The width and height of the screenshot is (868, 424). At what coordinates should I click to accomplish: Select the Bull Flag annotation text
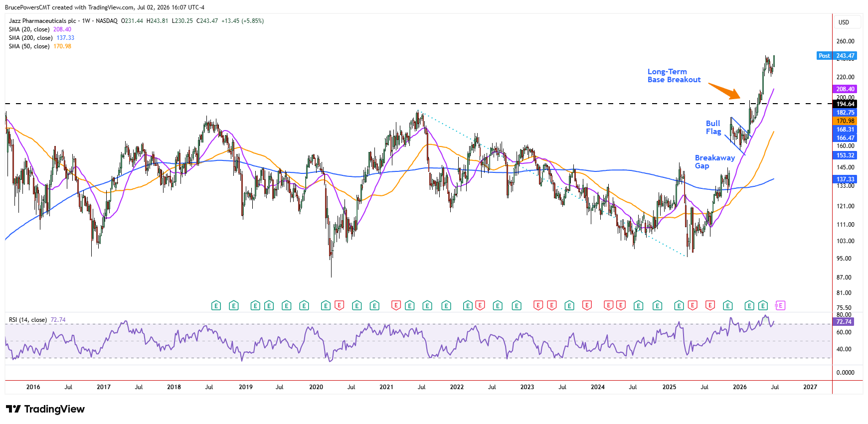click(713, 128)
